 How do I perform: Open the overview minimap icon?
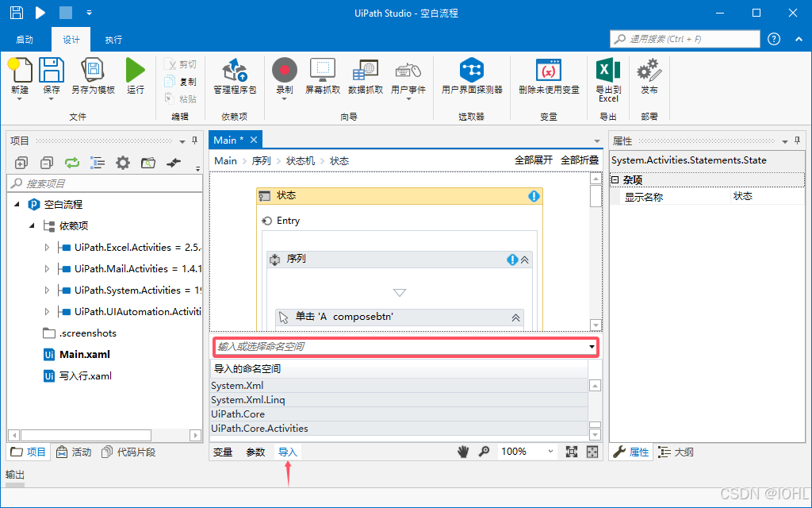[592, 452]
